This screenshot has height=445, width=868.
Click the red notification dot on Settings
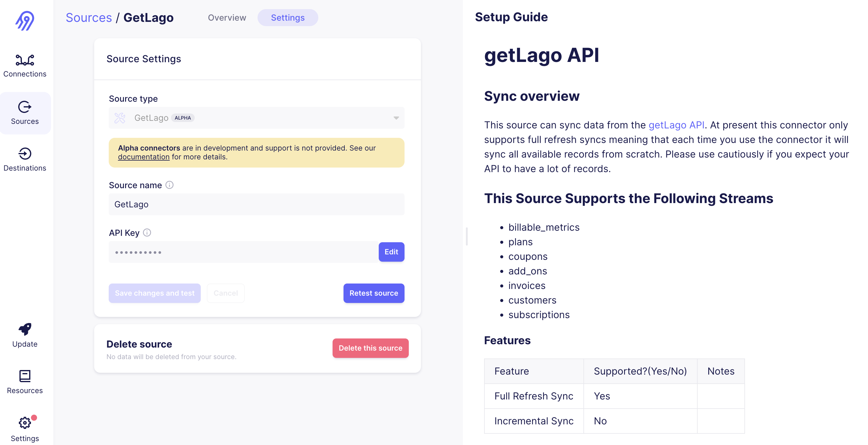pos(34,418)
